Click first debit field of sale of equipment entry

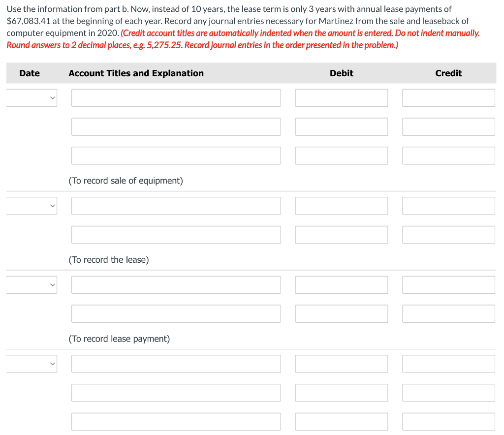pyautogui.click(x=342, y=98)
